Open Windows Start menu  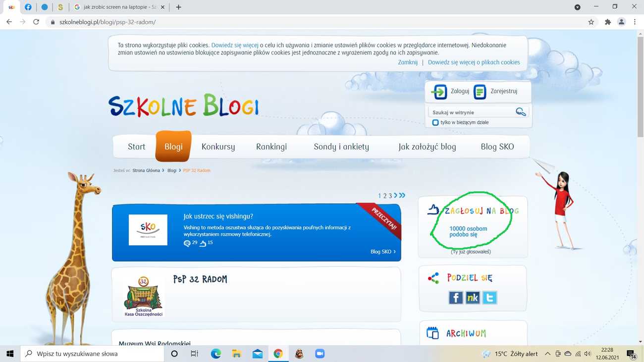[x=10, y=354]
